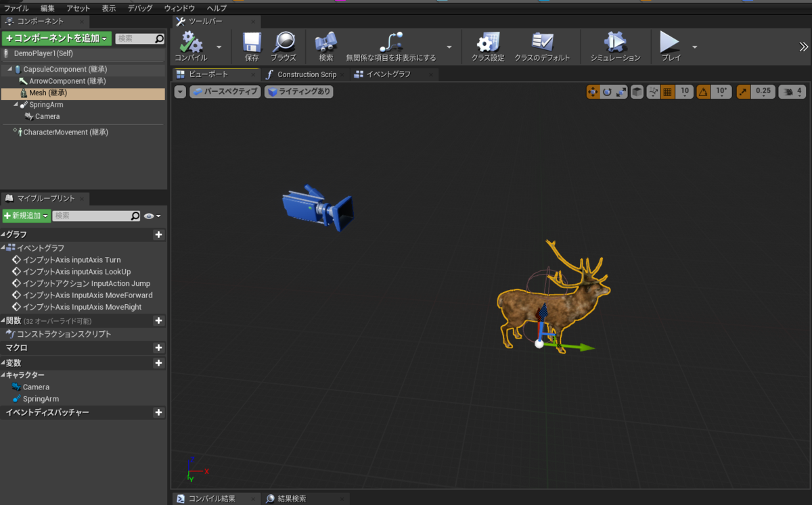
Task: Add a new macro with the plus button
Action: pyautogui.click(x=159, y=348)
